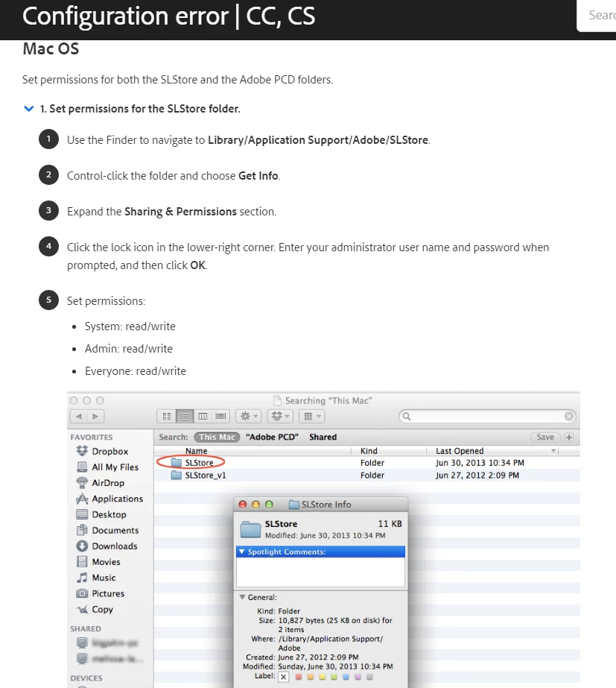Remove the label with the X box
616x688 pixels.
pyautogui.click(x=284, y=677)
